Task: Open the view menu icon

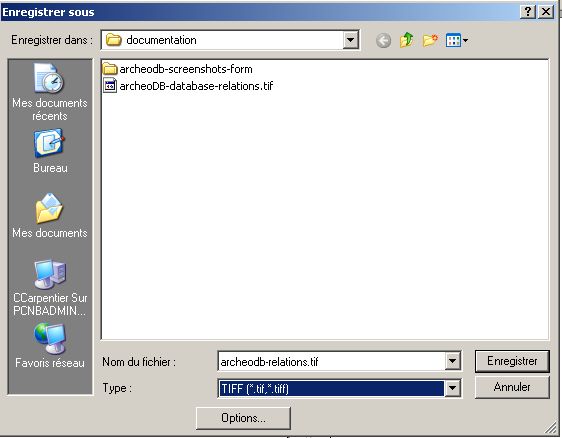Action: (456, 40)
